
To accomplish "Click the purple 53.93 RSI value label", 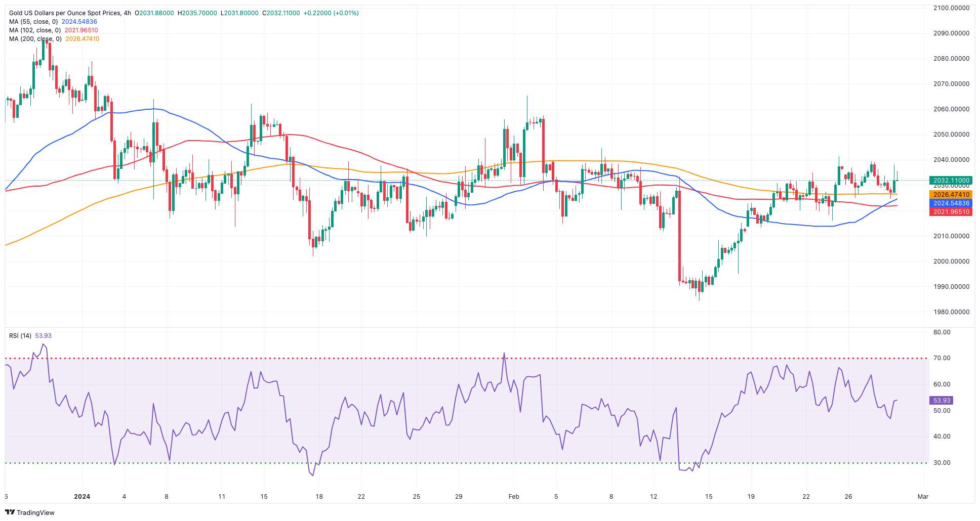I will click(942, 400).
